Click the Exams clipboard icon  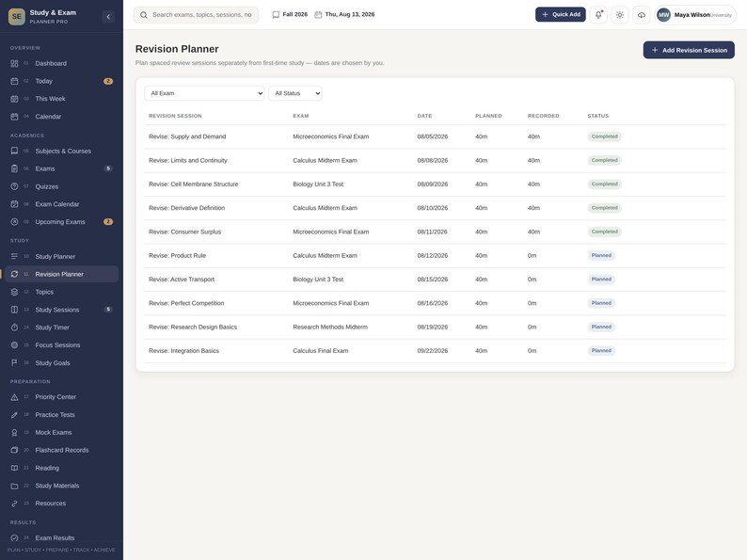coord(14,168)
